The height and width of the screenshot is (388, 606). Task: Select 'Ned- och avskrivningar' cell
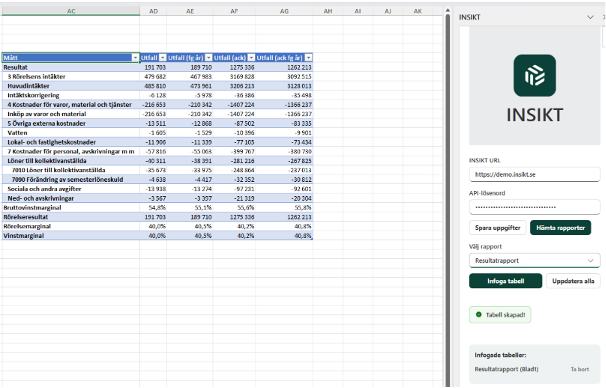71,198
